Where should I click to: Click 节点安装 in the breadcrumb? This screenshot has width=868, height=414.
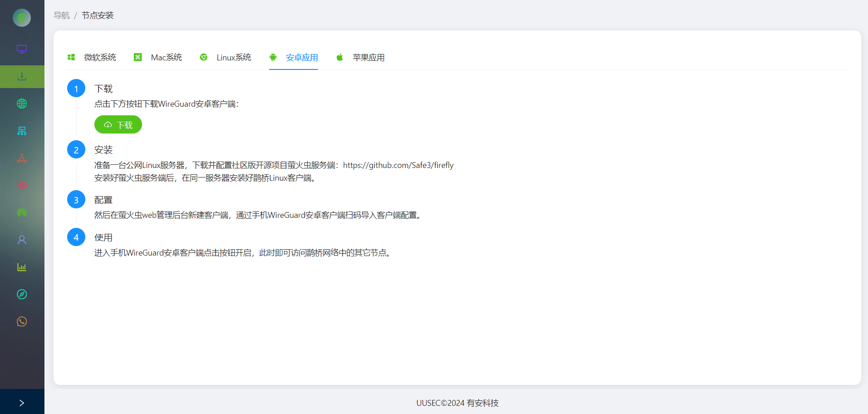98,15
